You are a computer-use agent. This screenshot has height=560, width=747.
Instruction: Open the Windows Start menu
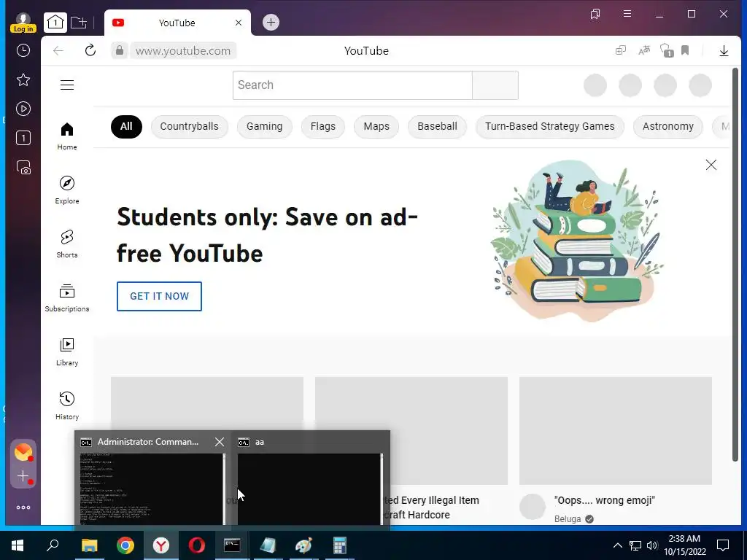[x=18, y=545]
